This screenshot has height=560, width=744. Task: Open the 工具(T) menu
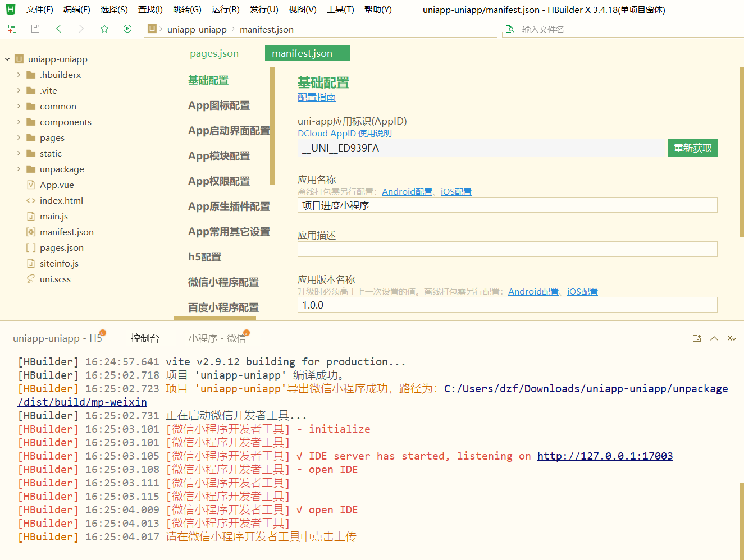(x=340, y=10)
